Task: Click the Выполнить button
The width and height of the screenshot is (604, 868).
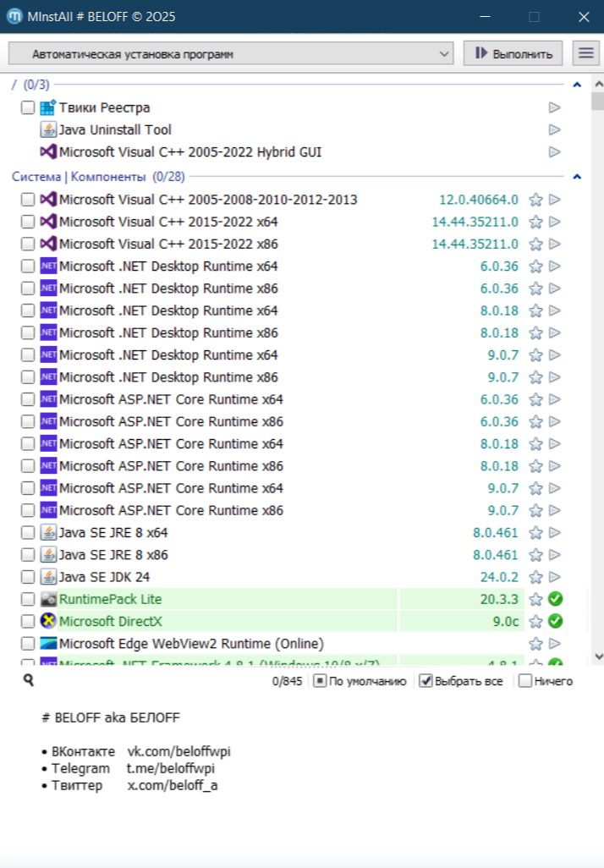Action: click(513, 53)
